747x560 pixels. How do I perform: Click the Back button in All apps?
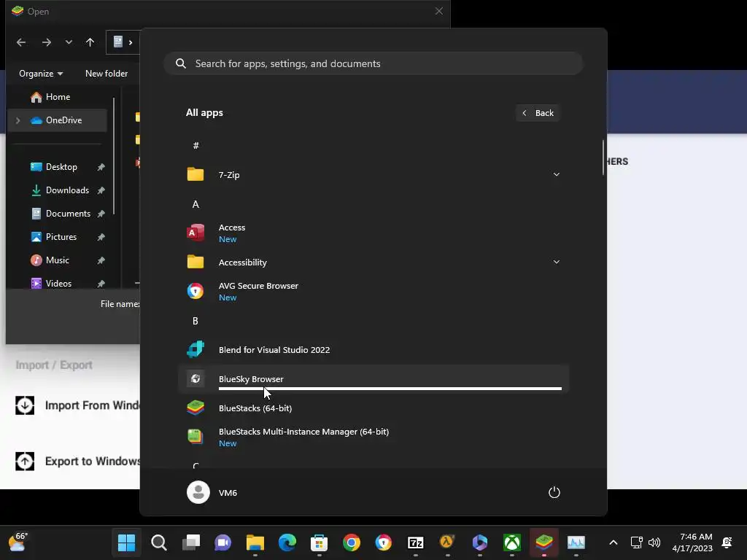[x=538, y=113]
